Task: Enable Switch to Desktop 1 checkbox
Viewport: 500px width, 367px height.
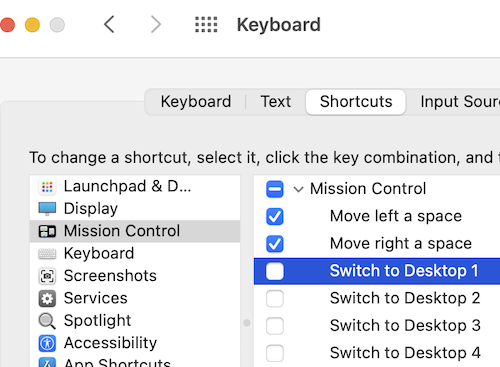Action: [x=275, y=271]
